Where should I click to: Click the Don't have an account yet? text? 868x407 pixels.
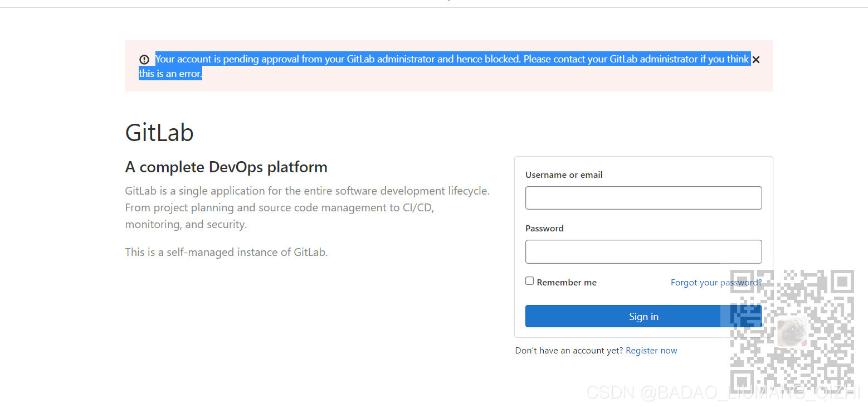[569, 350]
